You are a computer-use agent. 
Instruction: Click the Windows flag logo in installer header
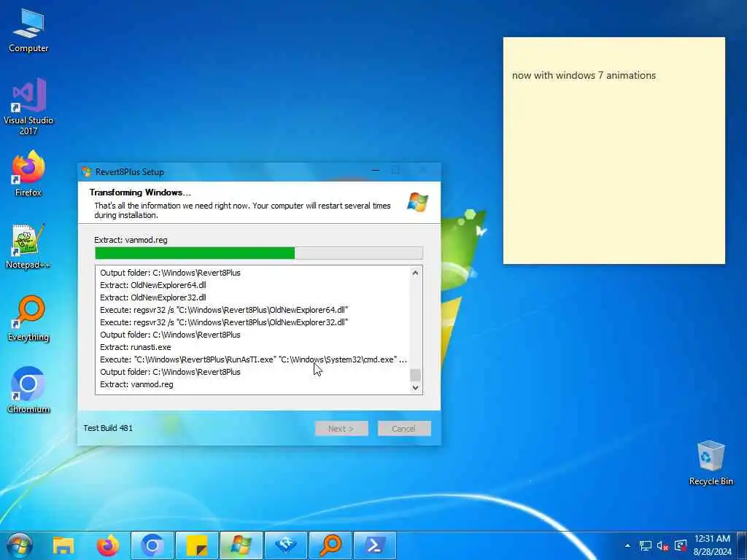pos(418,203)
